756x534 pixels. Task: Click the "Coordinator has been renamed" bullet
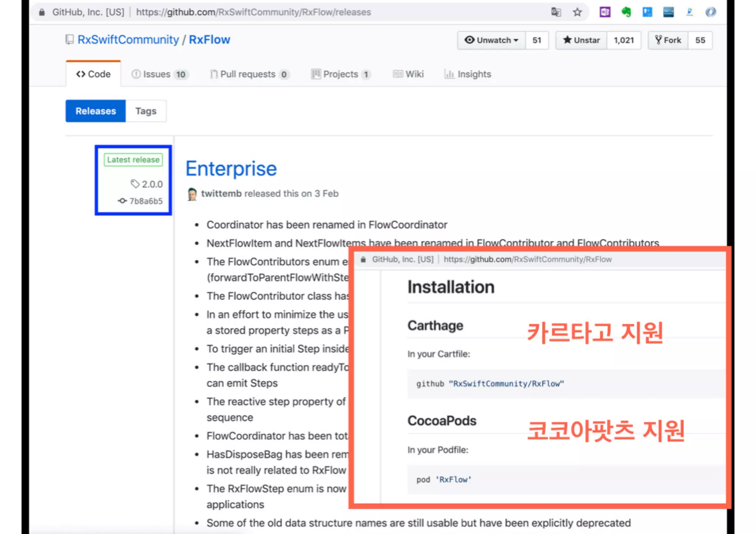[x=327, y=225]
